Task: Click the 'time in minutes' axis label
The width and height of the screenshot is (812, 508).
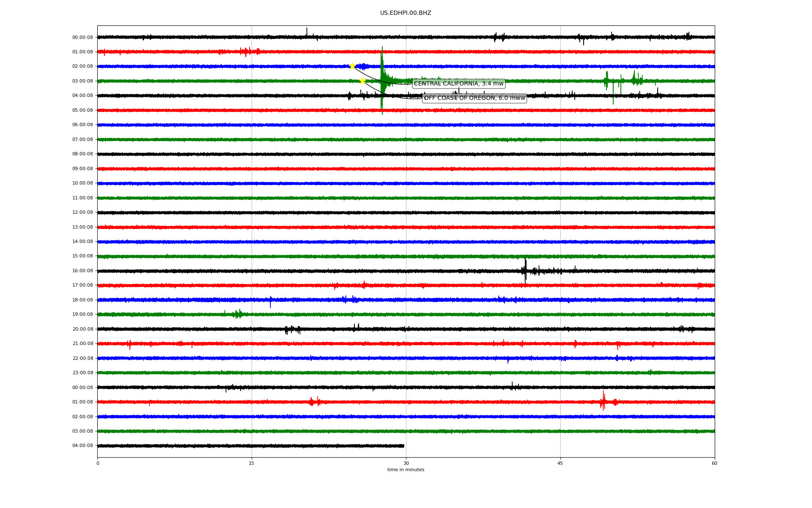Action: click(x=406, y=470)
